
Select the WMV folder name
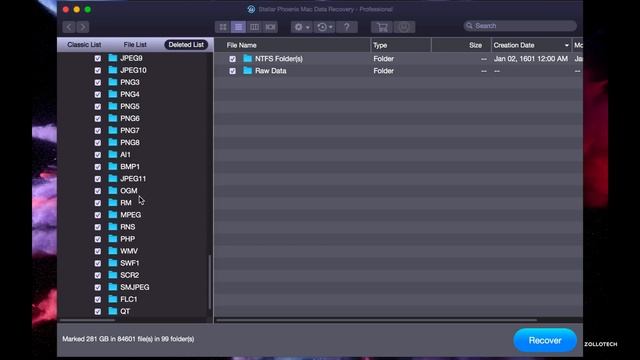tap(129, 251)
